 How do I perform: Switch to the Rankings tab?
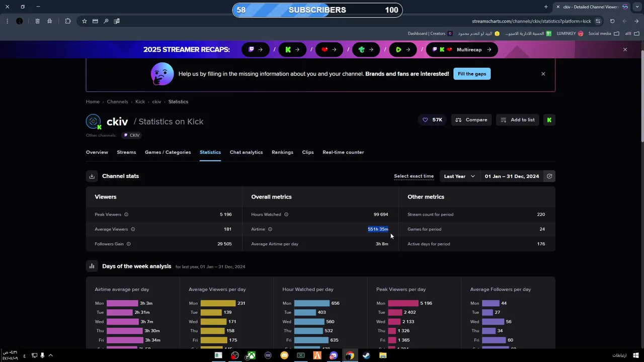coord(282,152)
